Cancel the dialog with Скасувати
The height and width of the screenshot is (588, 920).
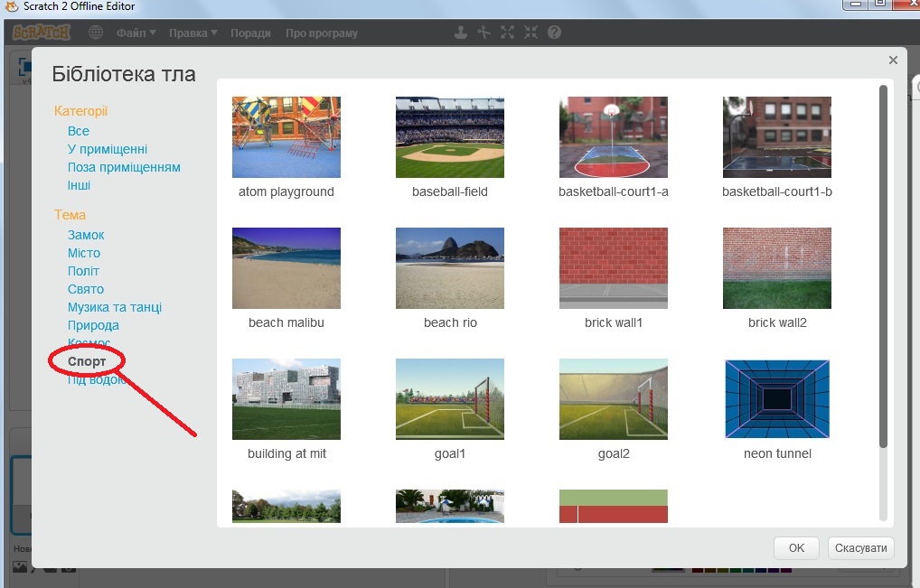coord(860,548)
